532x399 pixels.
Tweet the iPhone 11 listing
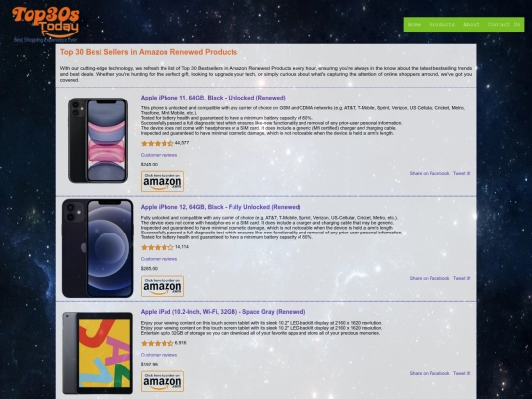pyautogui.click(x=461, y=173)
